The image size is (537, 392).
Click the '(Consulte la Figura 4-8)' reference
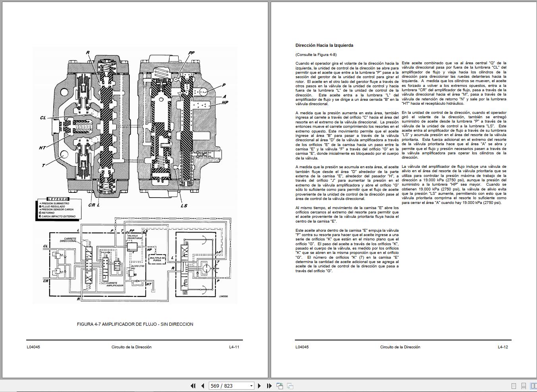(x=316, y=55)
